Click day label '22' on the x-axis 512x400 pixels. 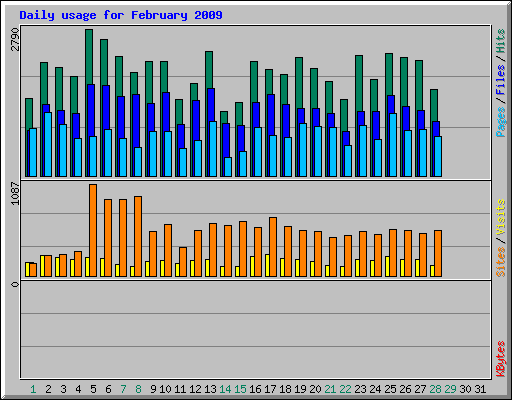pyautogui.click(x=345, y=389)
